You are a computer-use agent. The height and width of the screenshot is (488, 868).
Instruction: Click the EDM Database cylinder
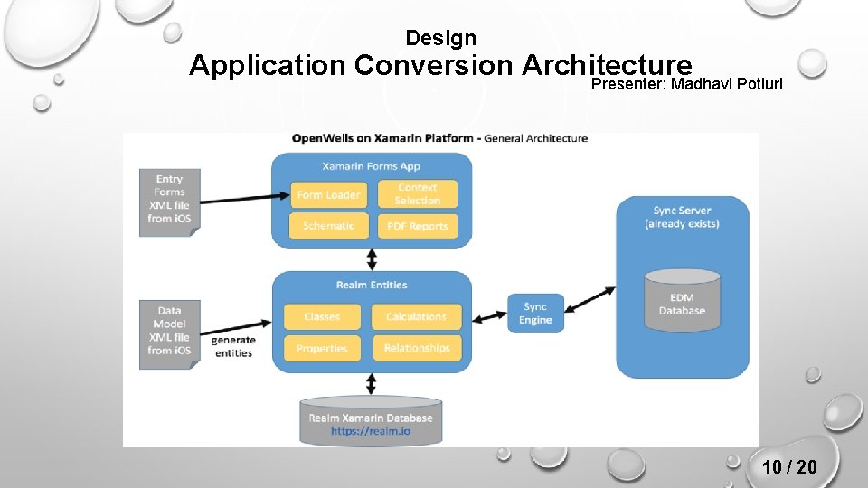(682, 300)
